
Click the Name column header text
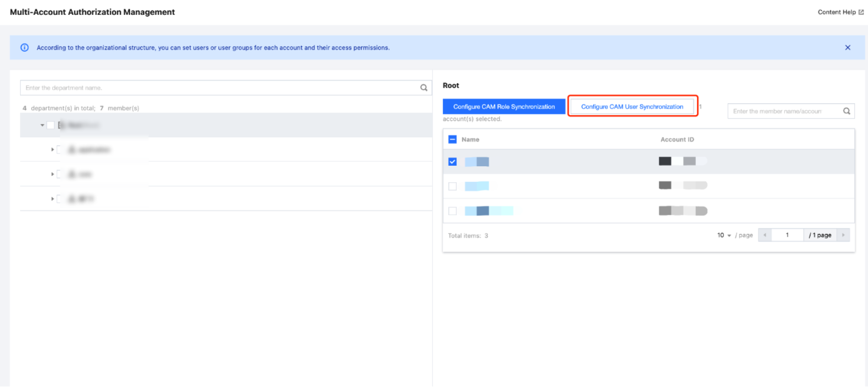click(x=470, y=140)
